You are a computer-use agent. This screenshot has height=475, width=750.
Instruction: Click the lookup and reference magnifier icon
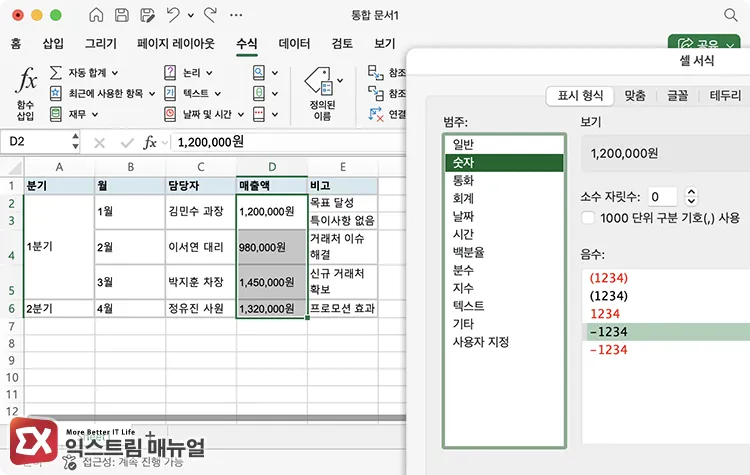coord(259,73)
